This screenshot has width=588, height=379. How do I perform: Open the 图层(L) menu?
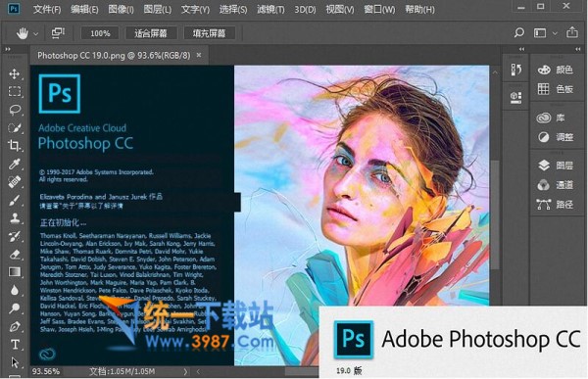[x=158, y=9]
